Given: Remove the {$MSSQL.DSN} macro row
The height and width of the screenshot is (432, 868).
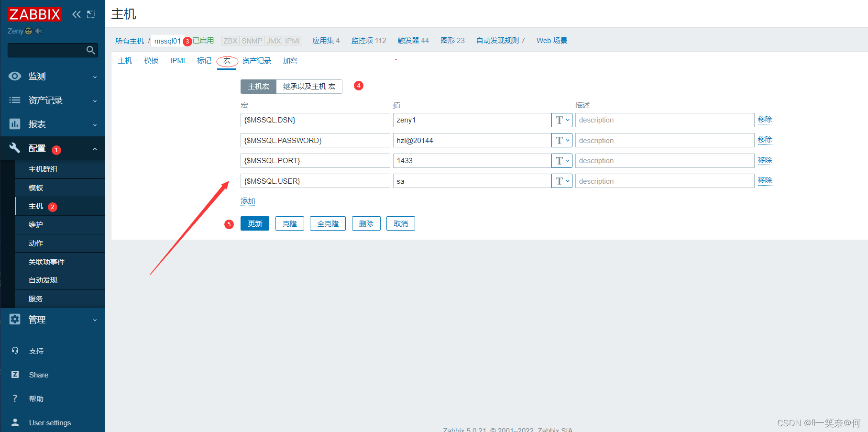Looking at the screenshot, I should point(765,120).
